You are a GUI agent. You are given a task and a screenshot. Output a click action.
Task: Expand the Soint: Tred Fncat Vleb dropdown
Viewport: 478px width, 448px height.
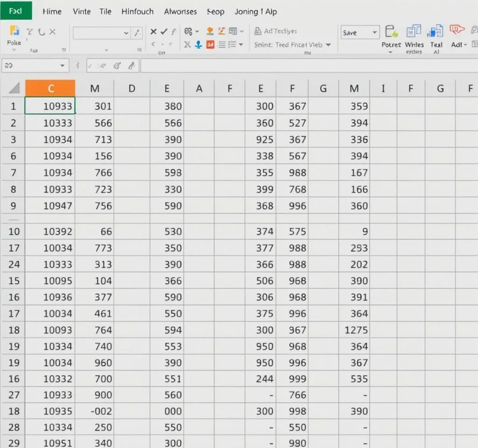pyautogui.click(x=328, y=45)
